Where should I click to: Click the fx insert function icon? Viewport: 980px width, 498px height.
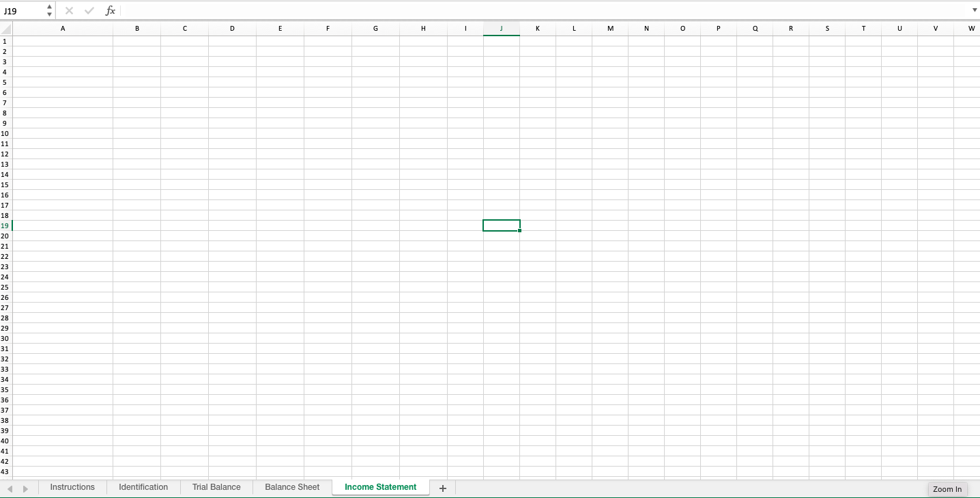110,10
